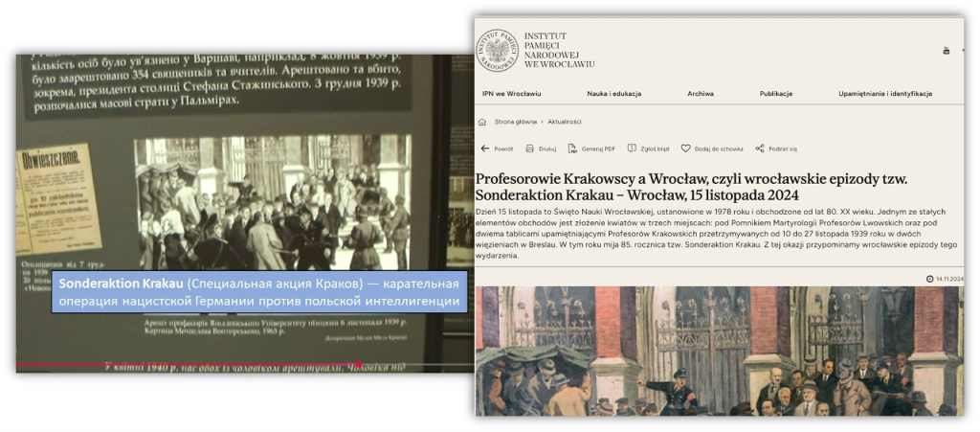Go to Strona główna breadcrumb link
The width and height of the screenshot is (980, 432).
[x=515, y=122]
